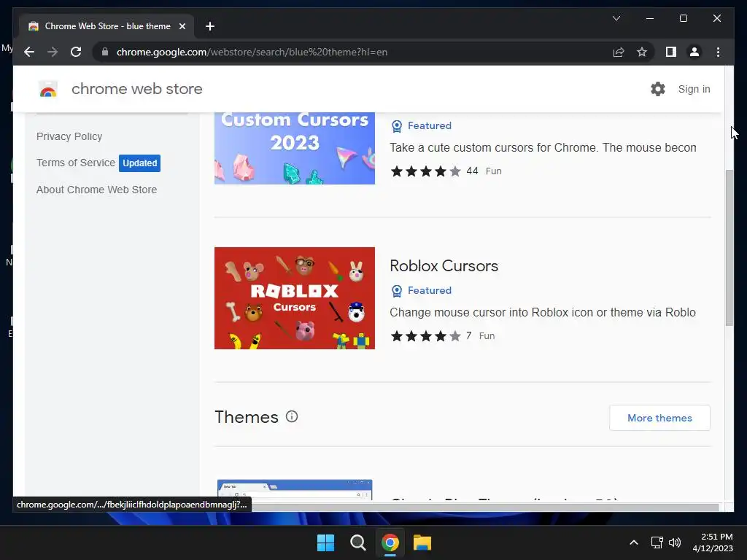Click the Featured badge under Roblox Cursors

(x=421, y=290)
